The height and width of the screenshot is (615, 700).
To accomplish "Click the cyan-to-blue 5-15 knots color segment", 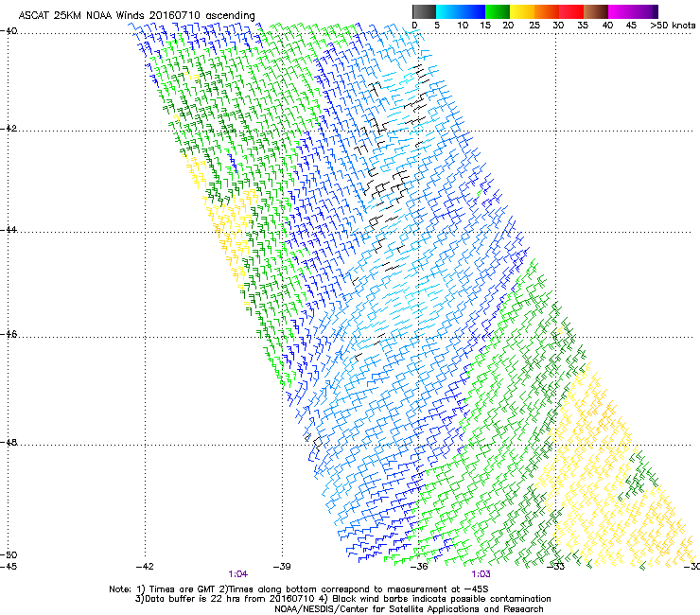I will (461, 11).
